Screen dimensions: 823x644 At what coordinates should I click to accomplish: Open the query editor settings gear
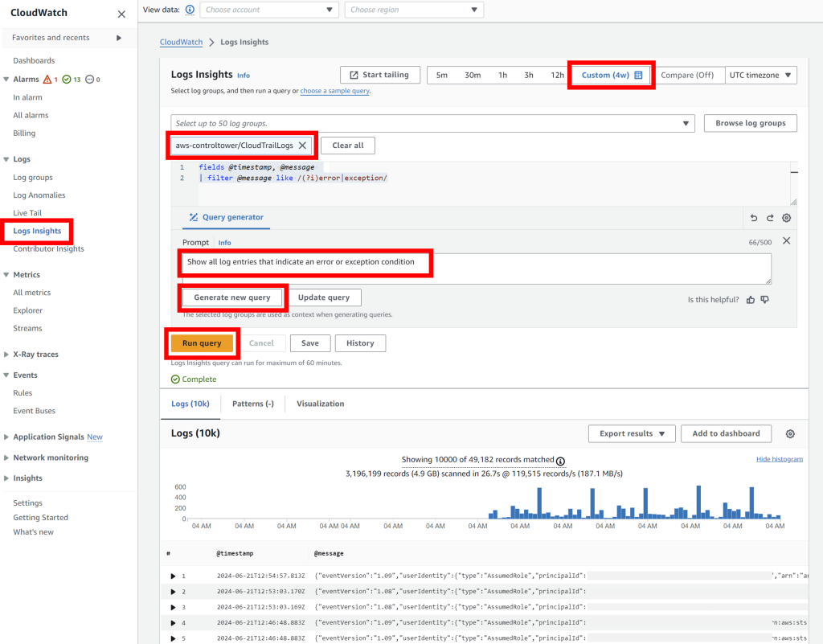(x=786, y=217)
